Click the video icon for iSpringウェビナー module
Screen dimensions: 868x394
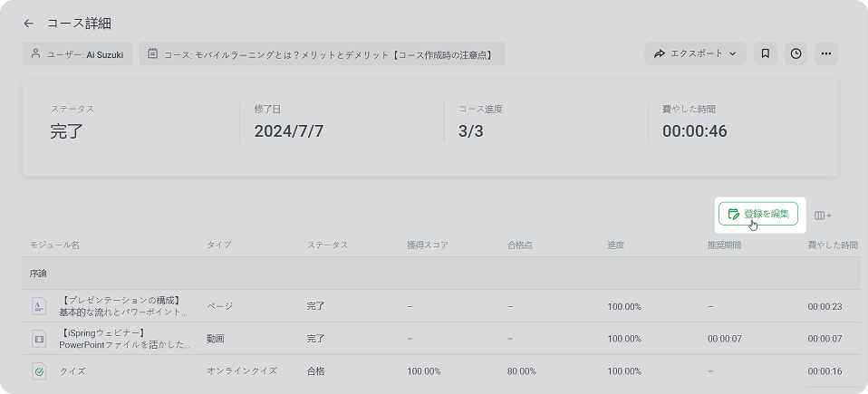point(39,339)
